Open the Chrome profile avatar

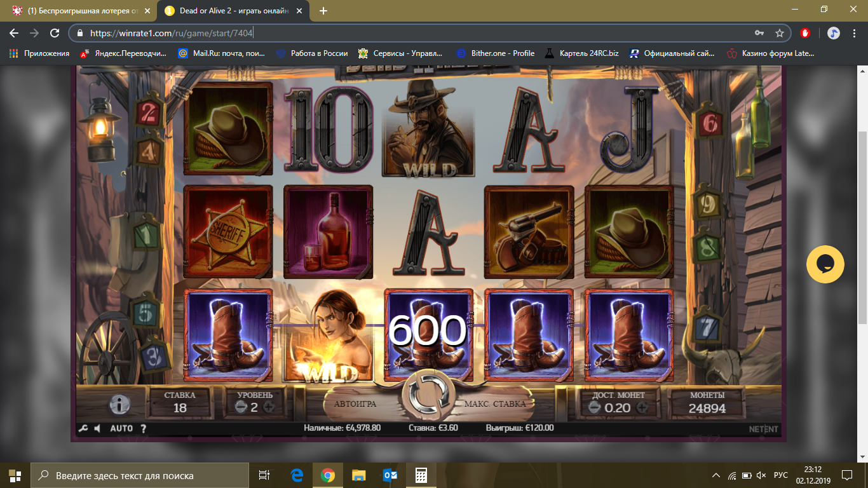click(834, 33)
